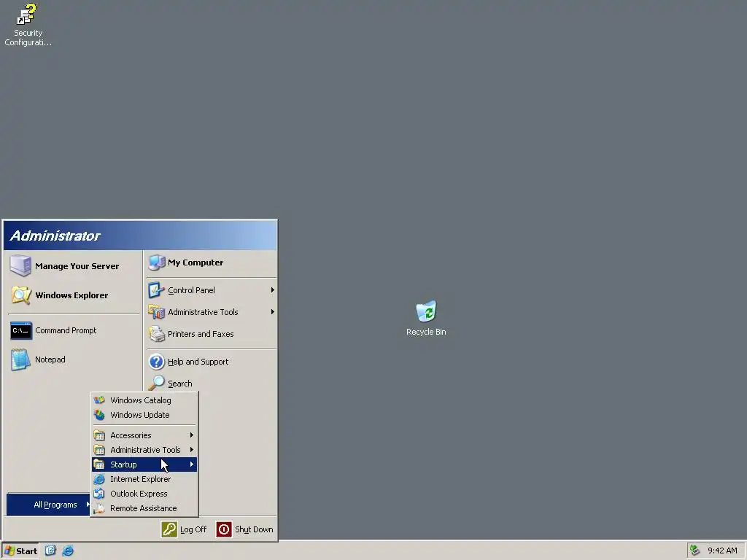Viewport: 747px width, 560px height.
Task: Click the Control Panel checkmark icon
Action: click(156, 290)
